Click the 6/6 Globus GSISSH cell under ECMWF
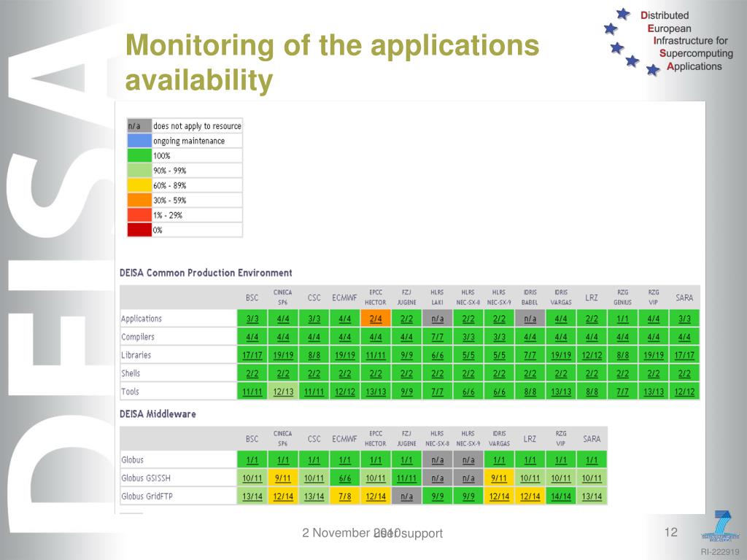Screen dimensions: 747x560 click(345, 478)
